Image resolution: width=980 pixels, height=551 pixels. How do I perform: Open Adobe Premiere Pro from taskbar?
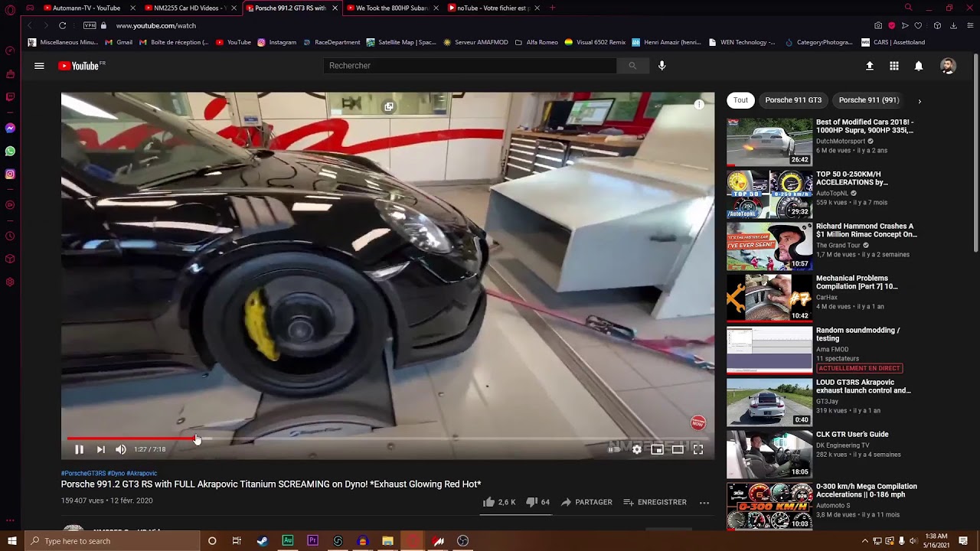click(312, 541)
